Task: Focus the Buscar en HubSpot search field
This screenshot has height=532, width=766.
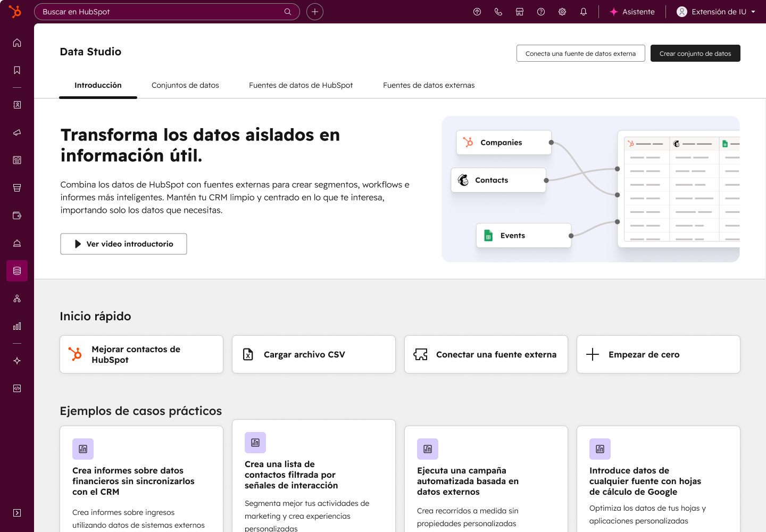Action: (160, 12)
